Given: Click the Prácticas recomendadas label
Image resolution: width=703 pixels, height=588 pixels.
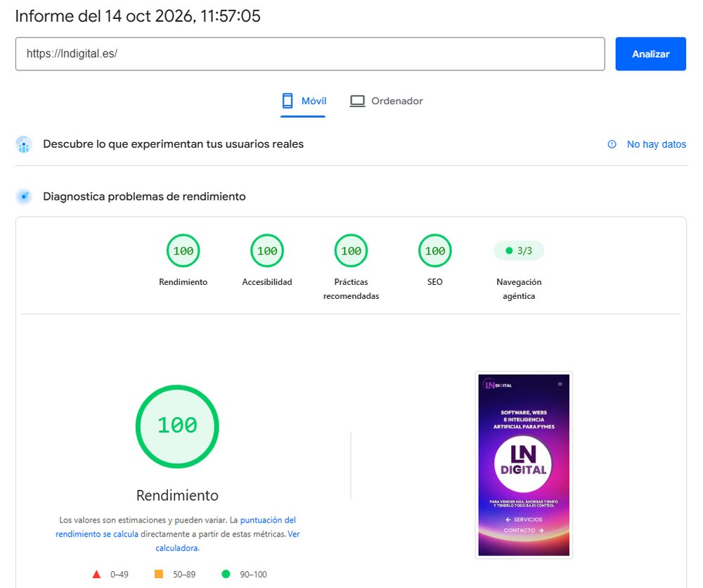Looking at the screenshot, I should 351,289.
